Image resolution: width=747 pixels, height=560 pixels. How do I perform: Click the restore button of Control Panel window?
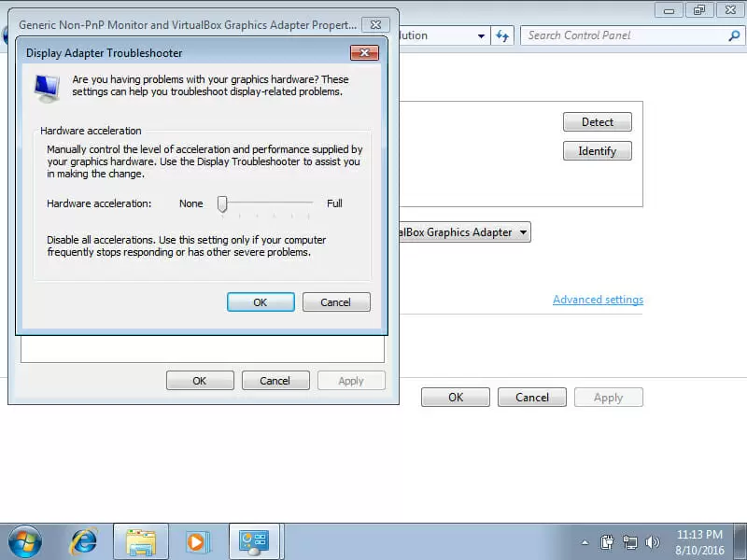click(x=699, y=10)
